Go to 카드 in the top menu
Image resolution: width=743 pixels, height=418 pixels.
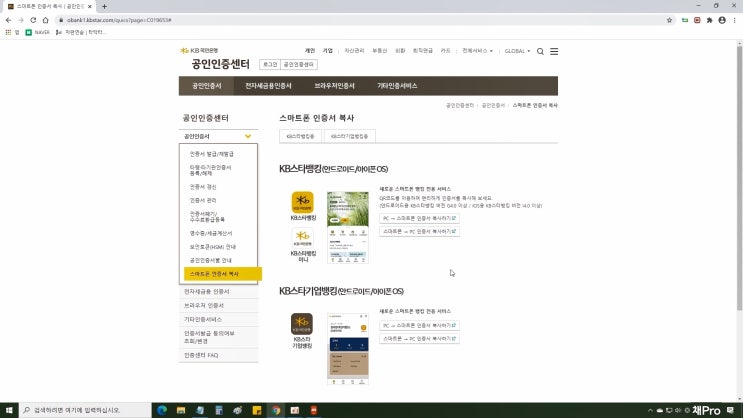click(445, 51)
